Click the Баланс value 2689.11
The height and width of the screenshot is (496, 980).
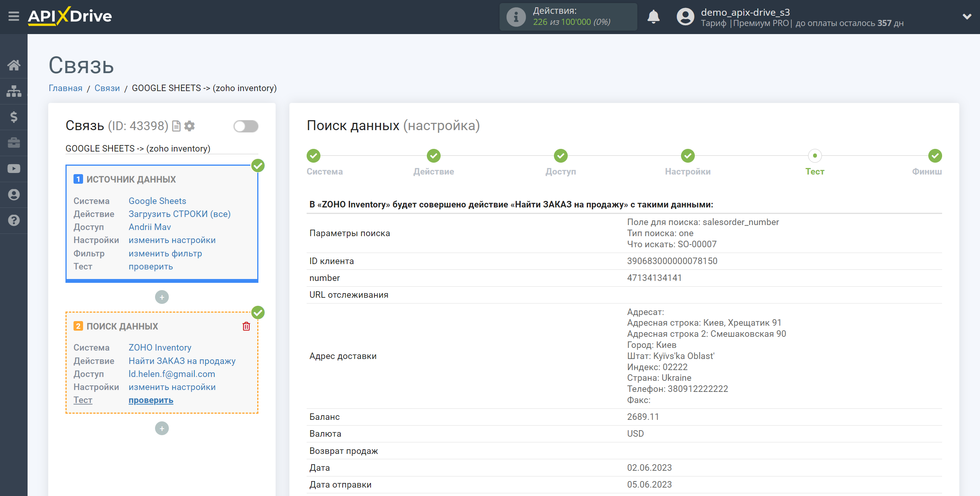pos(643,417)
